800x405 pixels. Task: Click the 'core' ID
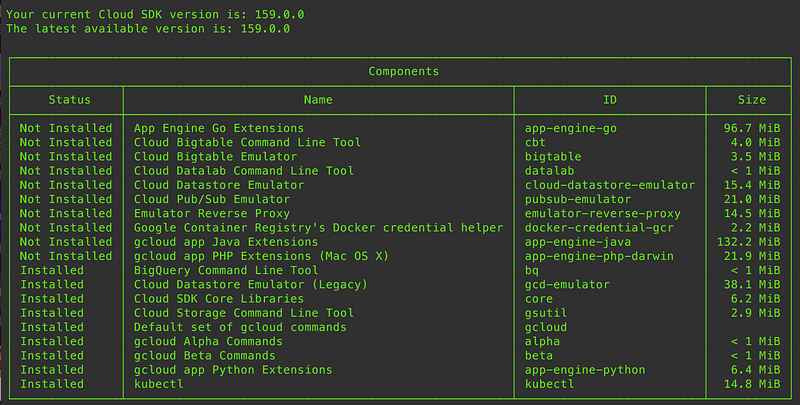tap(539, 299)
